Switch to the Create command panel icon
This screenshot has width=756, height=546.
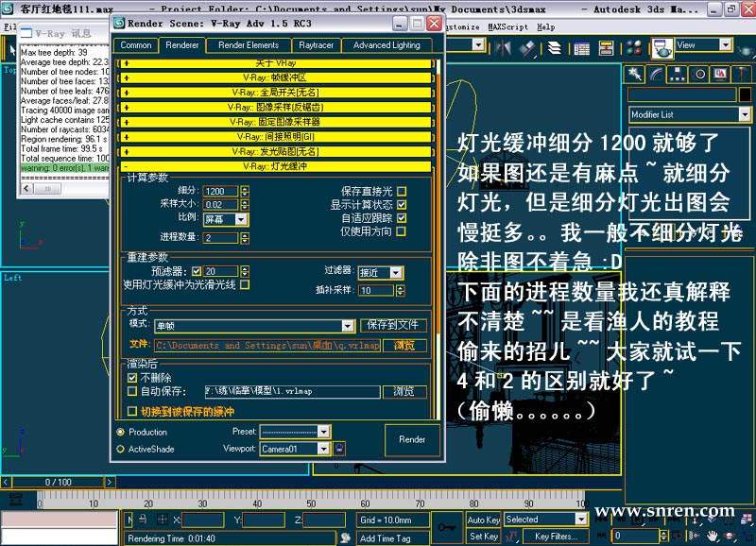click(634, 75)
